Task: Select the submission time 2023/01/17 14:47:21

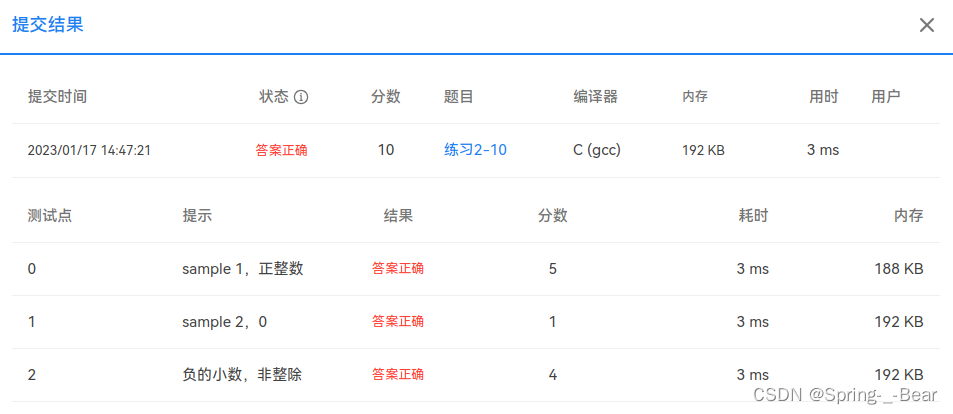Action: 89,151
